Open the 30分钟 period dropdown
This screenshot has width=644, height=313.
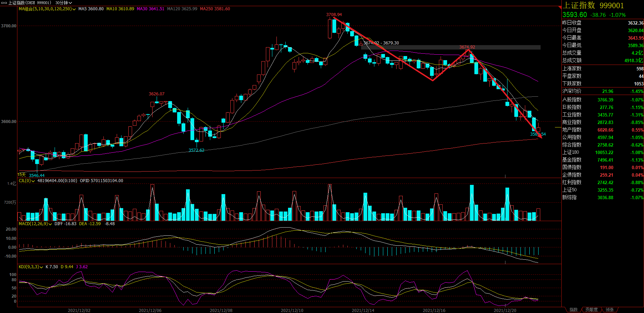pos(64,3)
